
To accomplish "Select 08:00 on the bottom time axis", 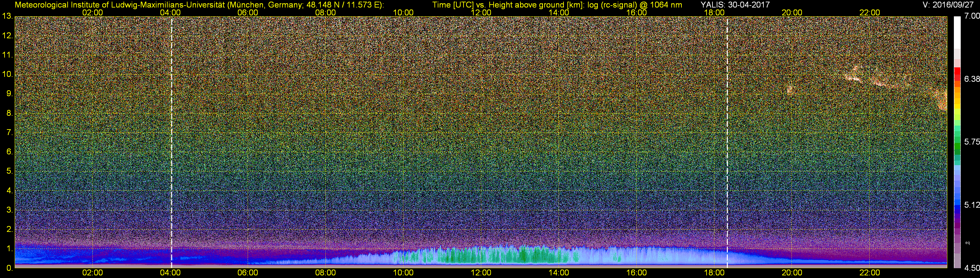I will point(326,273).
